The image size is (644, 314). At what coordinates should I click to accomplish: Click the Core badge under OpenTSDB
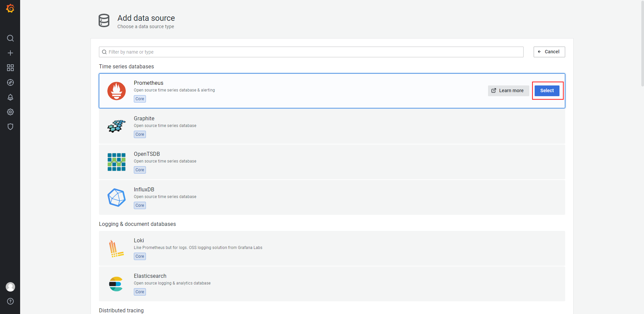140,170
